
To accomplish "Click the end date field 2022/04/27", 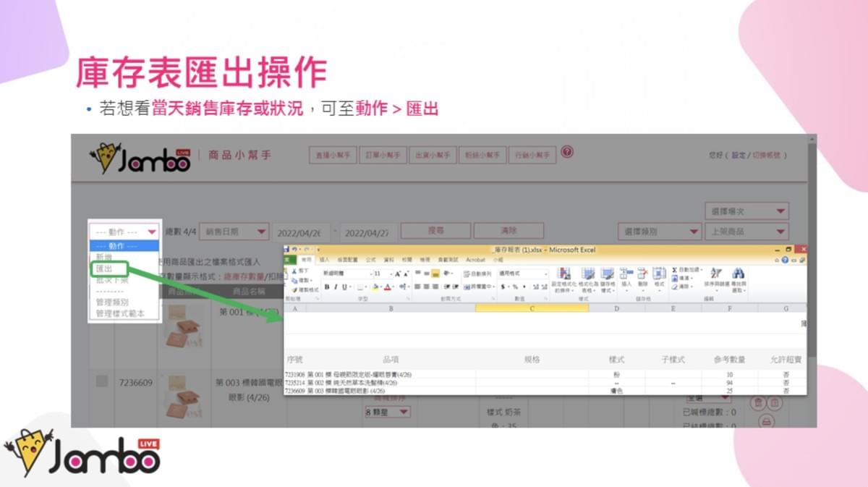I will point(369,232).
